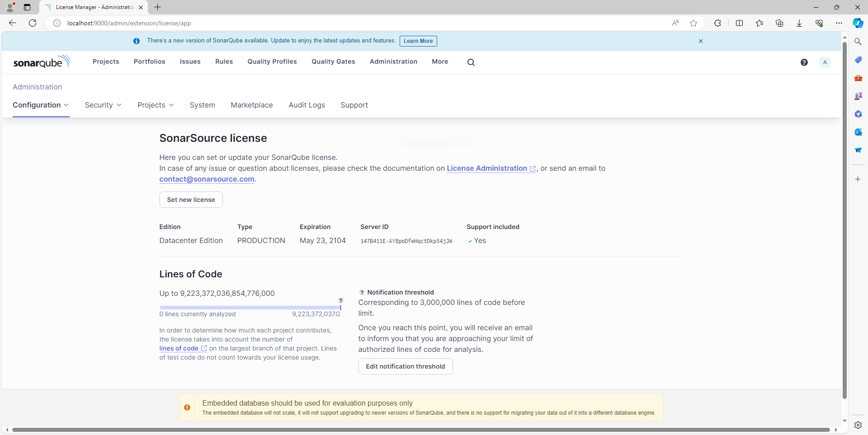
Task: Open the Quality Profiles page
Action: [x=272, y=62]
